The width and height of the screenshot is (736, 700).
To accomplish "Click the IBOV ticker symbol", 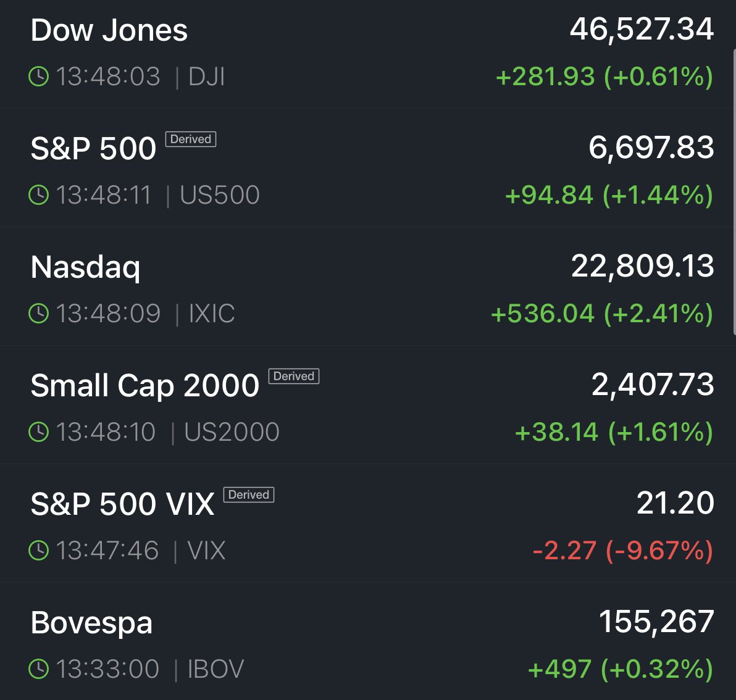I will coord(216,669).
